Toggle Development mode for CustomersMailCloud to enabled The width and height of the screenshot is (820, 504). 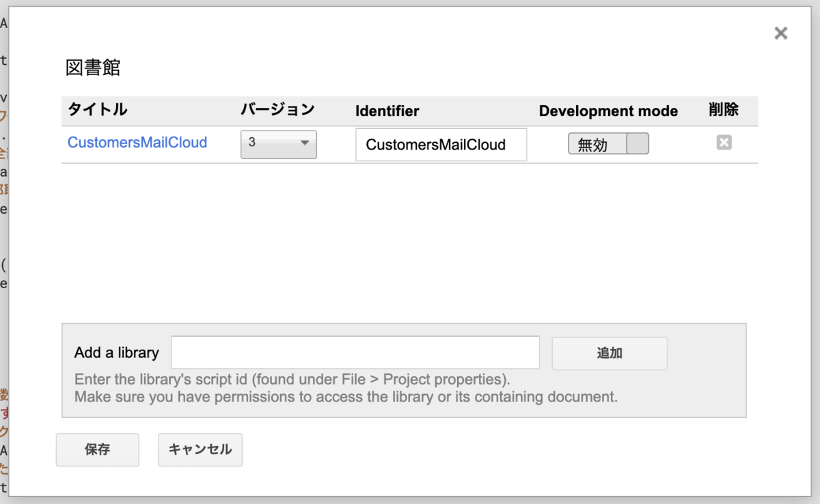(637, 143)
